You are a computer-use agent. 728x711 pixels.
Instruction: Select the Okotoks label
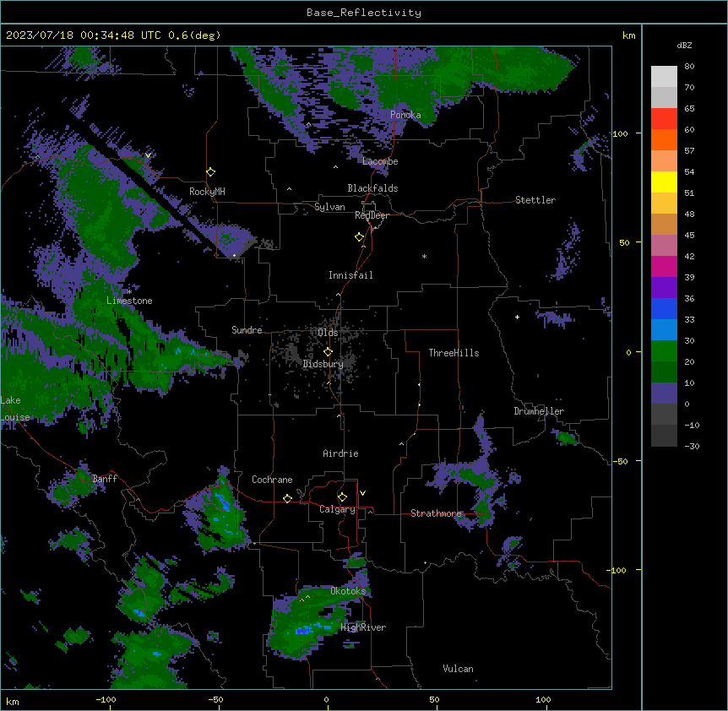348,591
